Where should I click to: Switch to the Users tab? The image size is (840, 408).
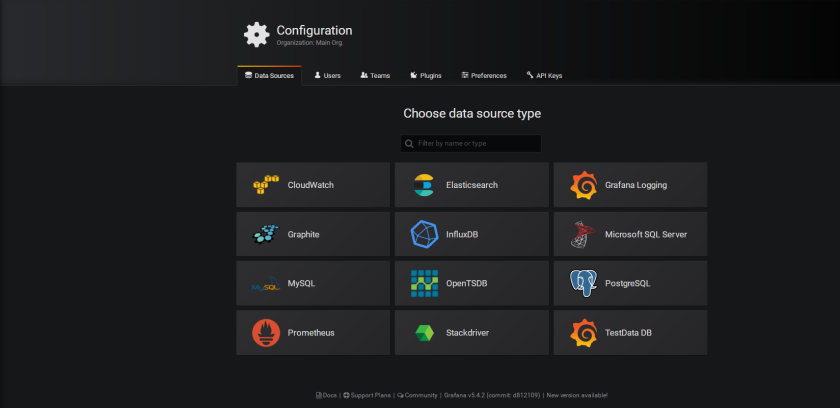tap(327, 75)
